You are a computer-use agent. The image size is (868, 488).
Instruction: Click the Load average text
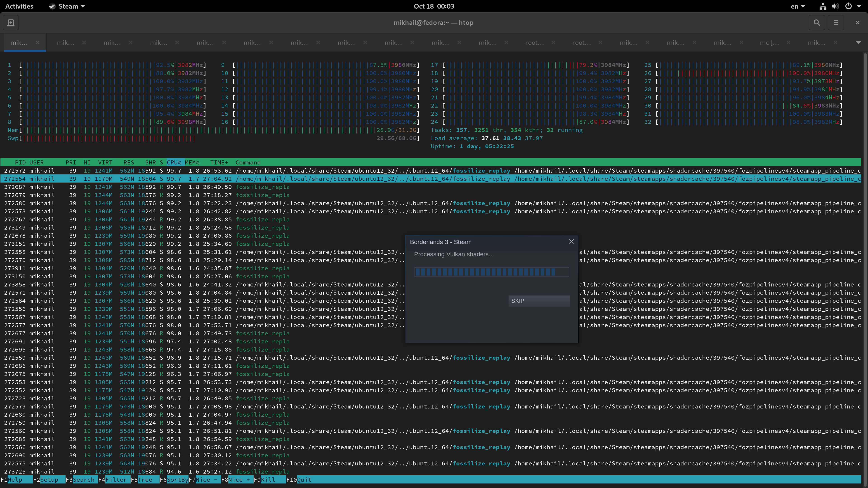[487, 138]
